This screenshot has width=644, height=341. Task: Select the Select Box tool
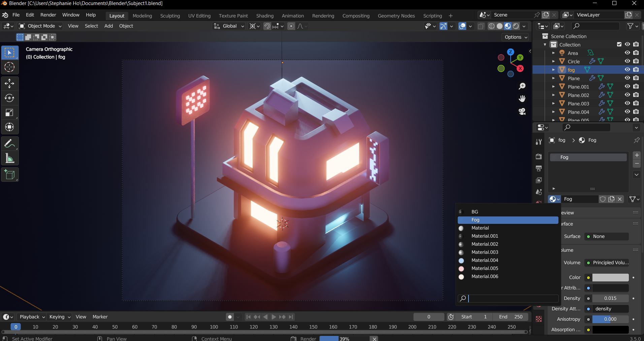(x=9, y=53)
